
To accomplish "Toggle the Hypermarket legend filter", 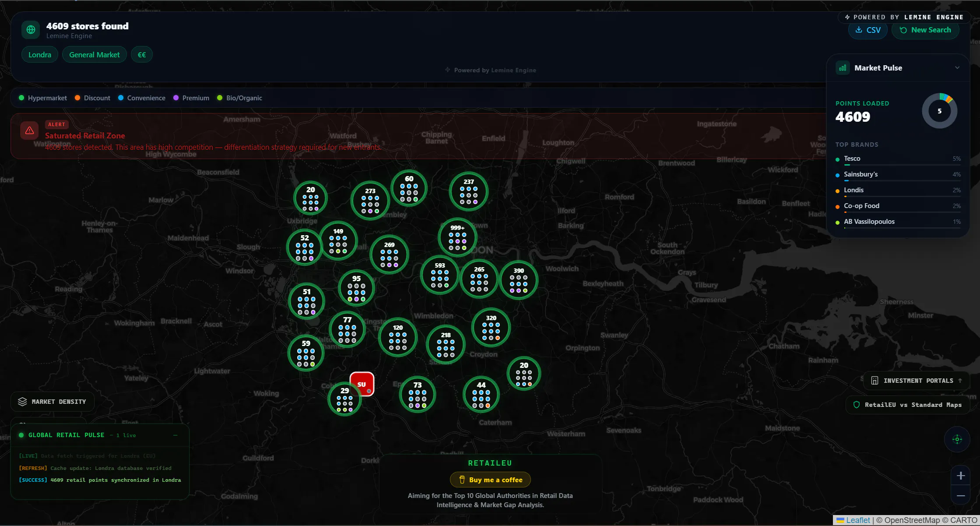I will (x=43, y=98).
